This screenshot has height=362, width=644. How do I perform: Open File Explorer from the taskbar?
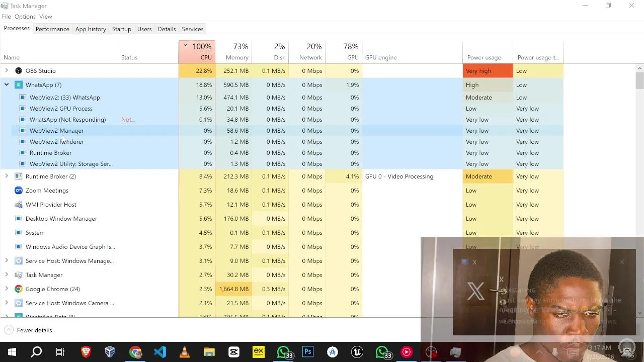click(x=209, y=352)
